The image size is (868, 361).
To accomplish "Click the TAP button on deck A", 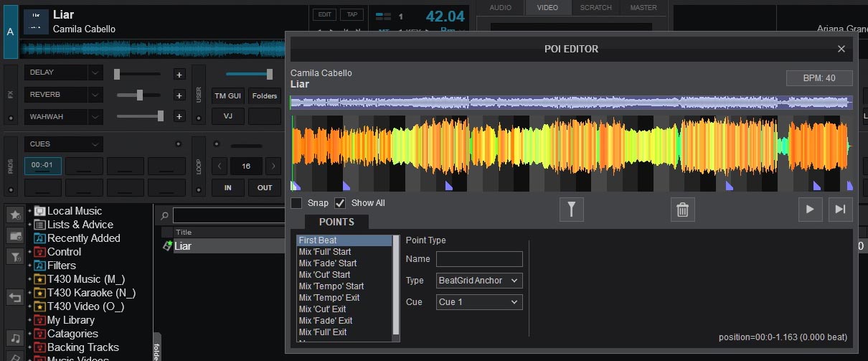I will click(352, 14).
